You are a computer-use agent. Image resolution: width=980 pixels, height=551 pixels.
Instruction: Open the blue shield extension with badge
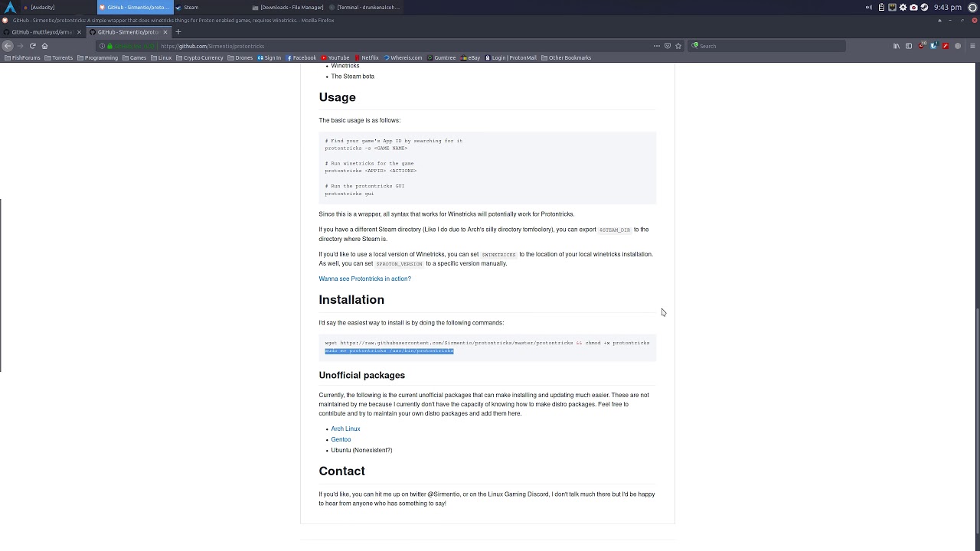pyautogui.click(x=933, y=46)
